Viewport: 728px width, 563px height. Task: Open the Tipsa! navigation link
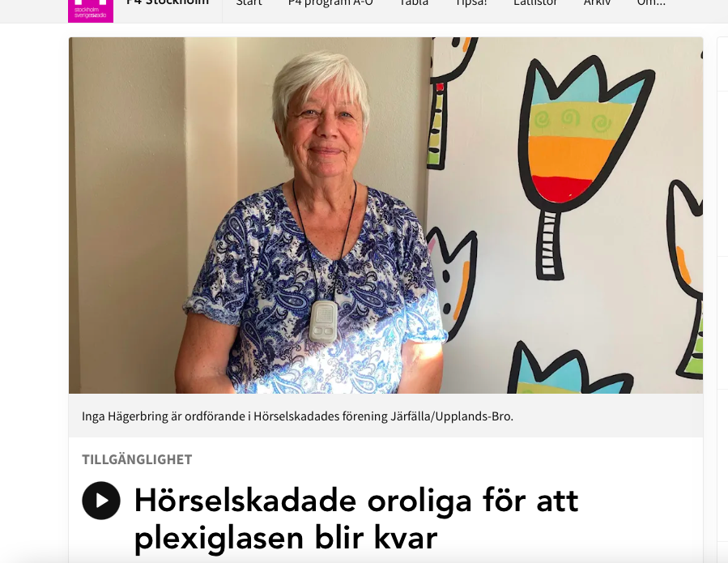(x=471, y=2)
